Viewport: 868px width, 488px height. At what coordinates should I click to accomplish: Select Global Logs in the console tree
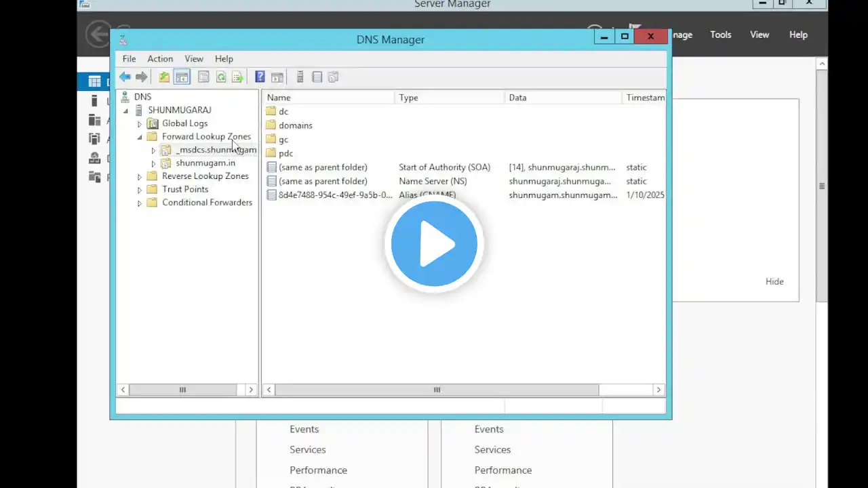coord(184,123)
